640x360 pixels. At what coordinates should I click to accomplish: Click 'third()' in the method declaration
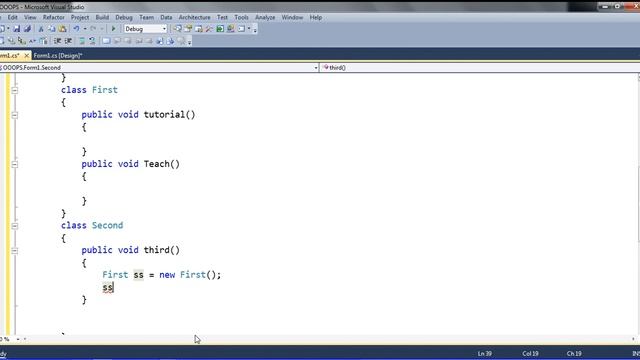[162, 250]
